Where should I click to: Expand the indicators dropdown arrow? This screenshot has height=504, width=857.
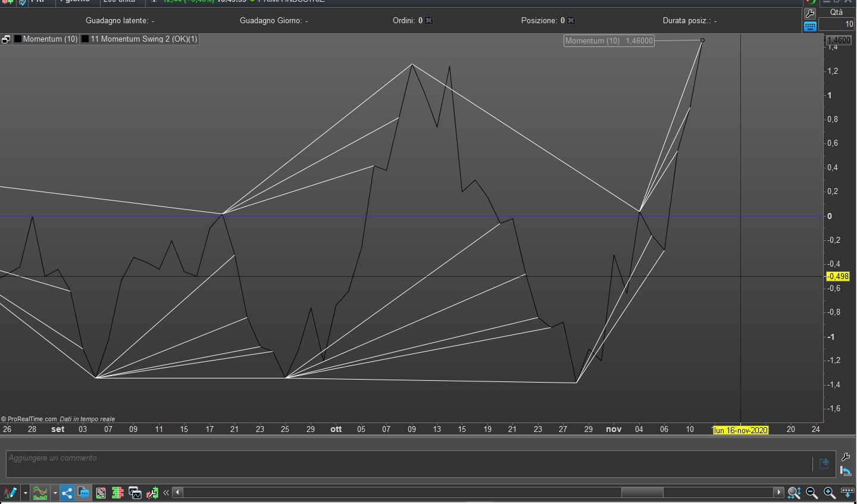click(55, 493)
